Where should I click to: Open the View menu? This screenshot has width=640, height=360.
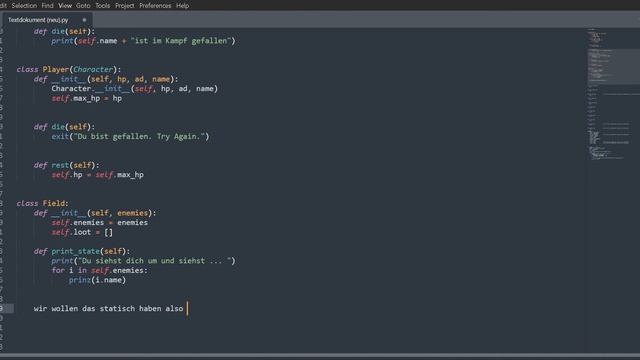(65, 6)
